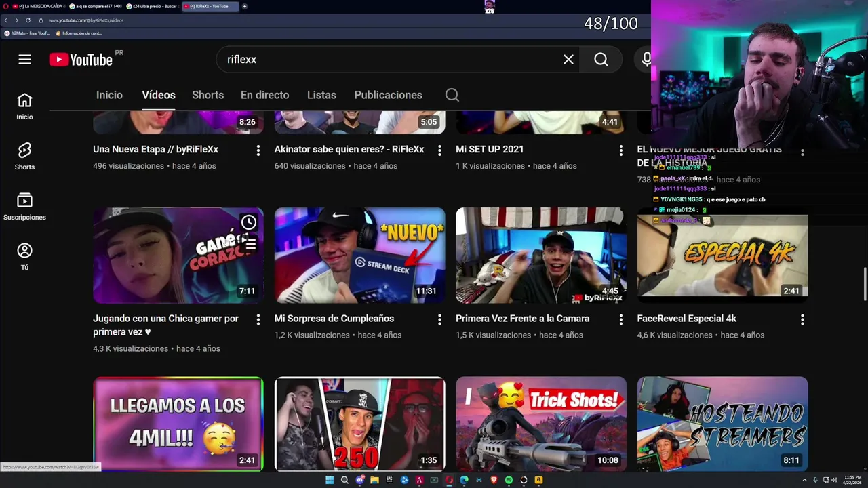Image resolution: width=868 pixels, height=488 pixels.
Task: Switch to the s24 ultra precio tab
Action: [153, 6]
